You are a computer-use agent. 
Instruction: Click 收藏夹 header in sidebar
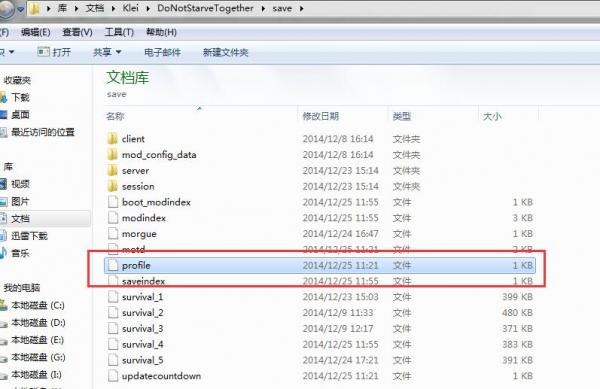tap(17, 80)
